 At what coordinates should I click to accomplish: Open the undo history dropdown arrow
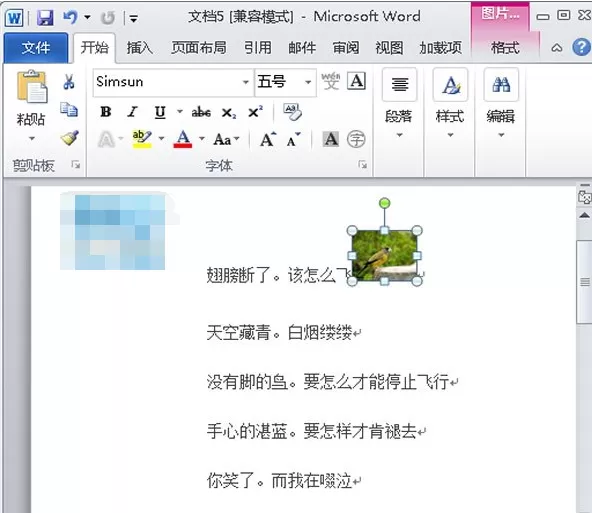coord(87,17)
